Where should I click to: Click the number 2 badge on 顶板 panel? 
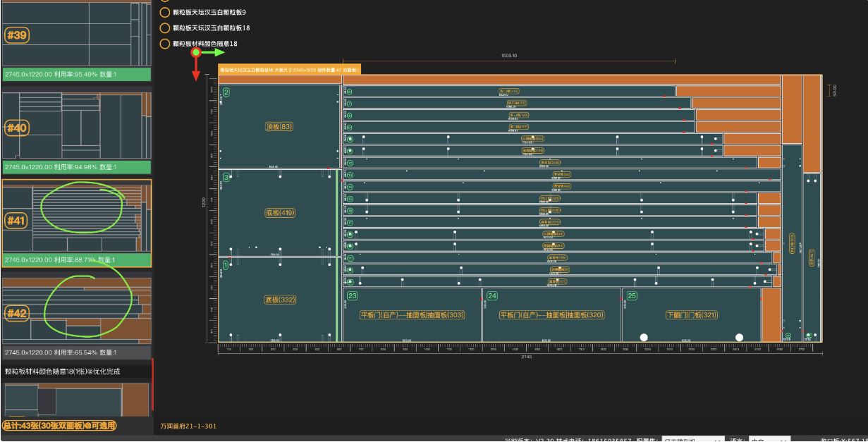226,92
